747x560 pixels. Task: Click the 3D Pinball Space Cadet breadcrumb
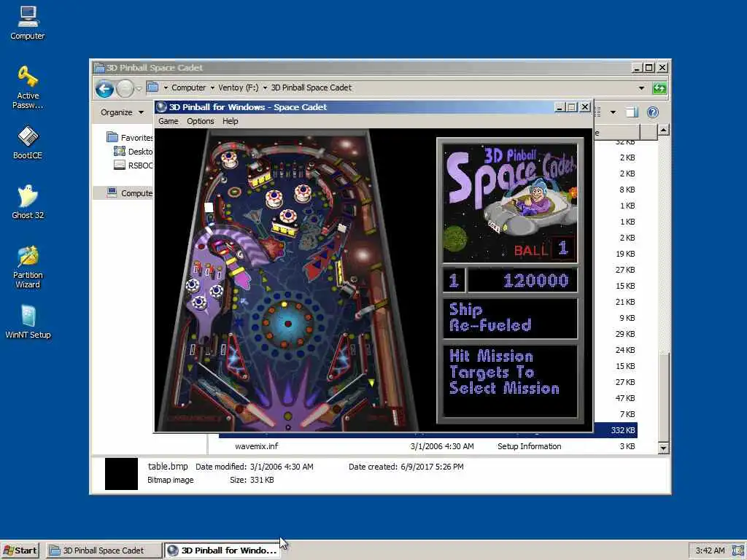click(311, 87)
